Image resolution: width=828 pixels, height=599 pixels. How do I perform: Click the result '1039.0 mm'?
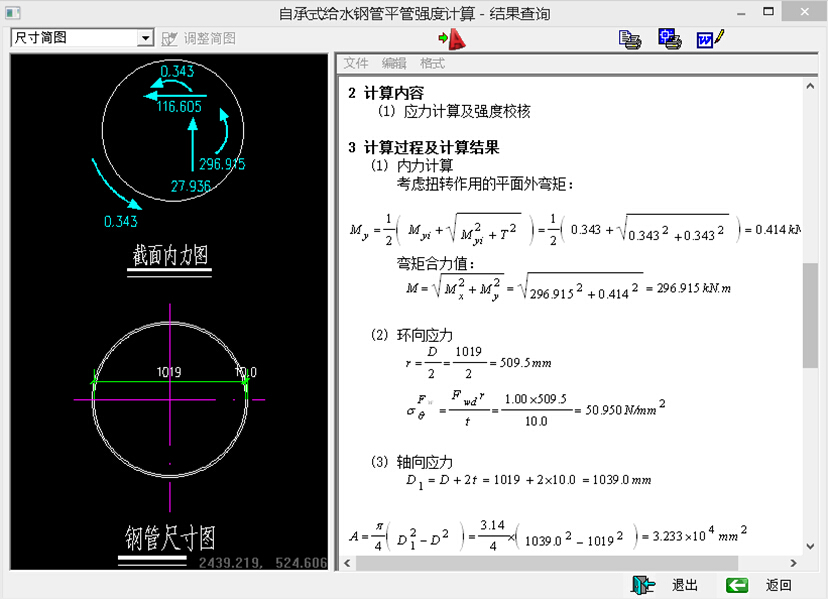pos(622,480)
